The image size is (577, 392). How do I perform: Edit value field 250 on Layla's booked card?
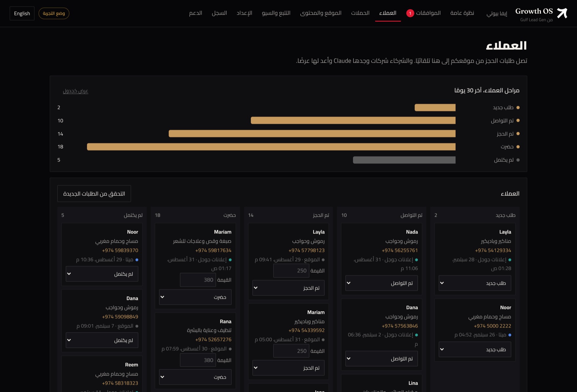coord(291,271)
